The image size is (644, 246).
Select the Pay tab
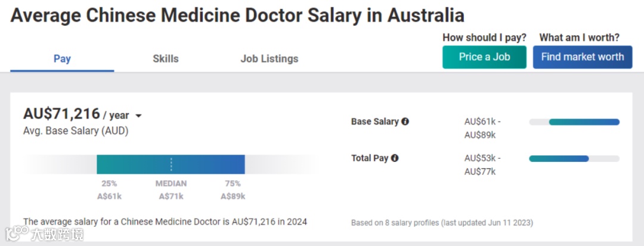[x=62, y=59]
